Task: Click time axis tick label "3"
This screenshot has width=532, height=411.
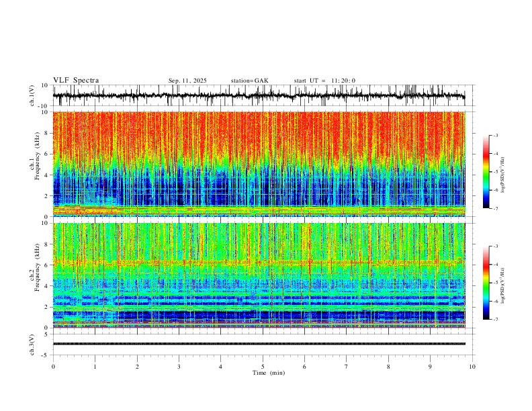Action: 179,367
